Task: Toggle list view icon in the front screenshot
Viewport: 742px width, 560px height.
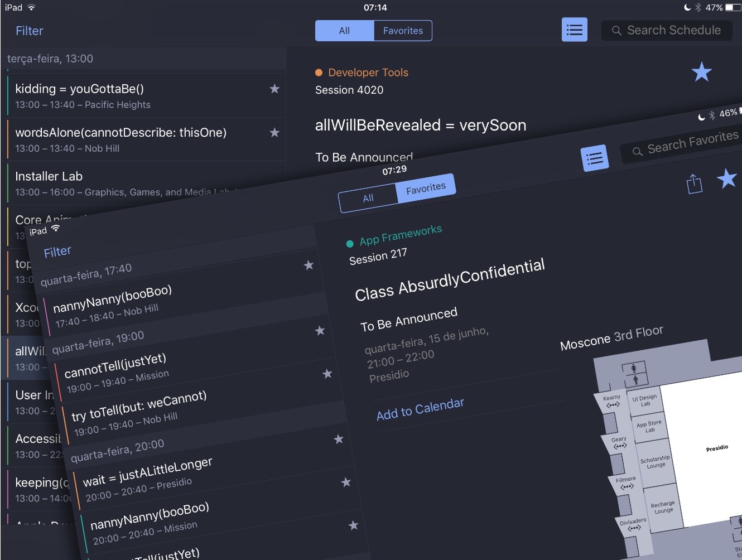Action: 594,159
